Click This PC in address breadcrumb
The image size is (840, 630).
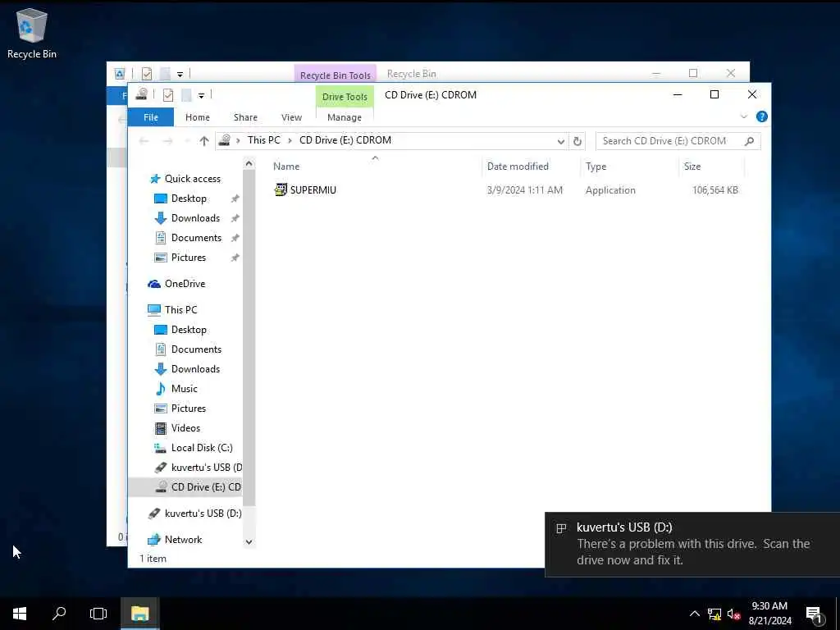(x=263, y=140)
